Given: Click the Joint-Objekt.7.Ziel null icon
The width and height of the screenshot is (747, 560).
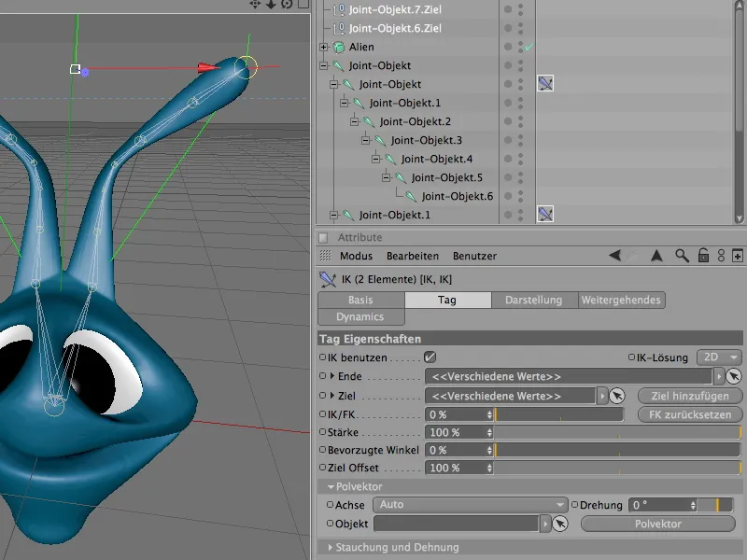Looking at the screenshot, I should pyautogui.click(x=338, y=9).
